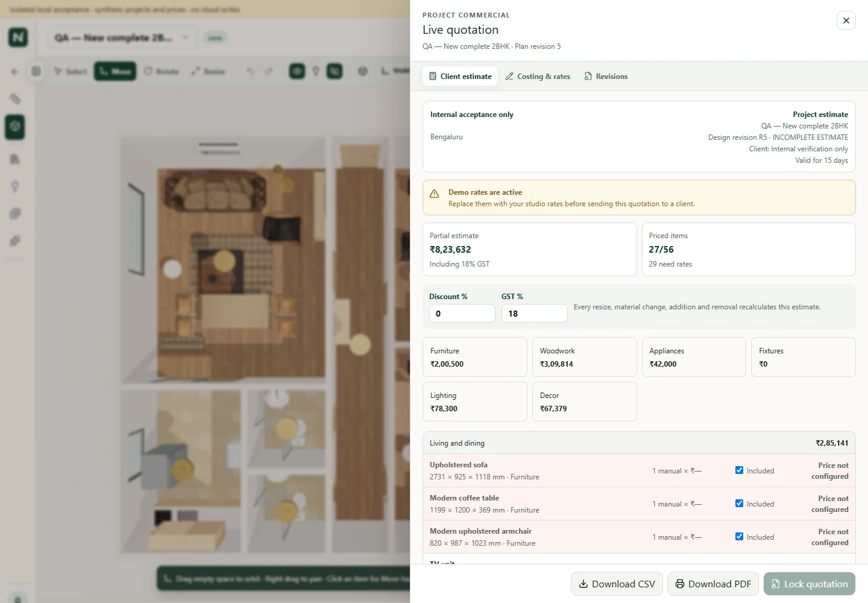Click the Woodwork ₹3,09,814 category card
Image resolution: width=868 pixels, height=603 pixels.
coord(585,357)
